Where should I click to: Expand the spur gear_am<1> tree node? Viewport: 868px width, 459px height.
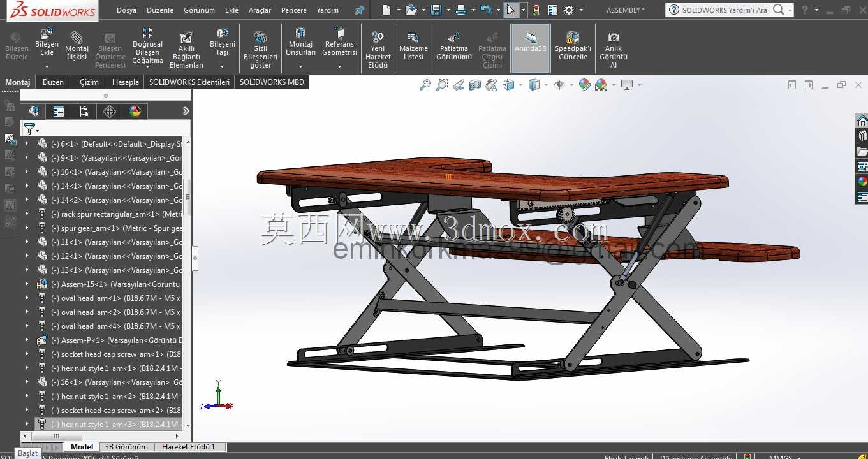pyautogui.click(x=27, y=228)
